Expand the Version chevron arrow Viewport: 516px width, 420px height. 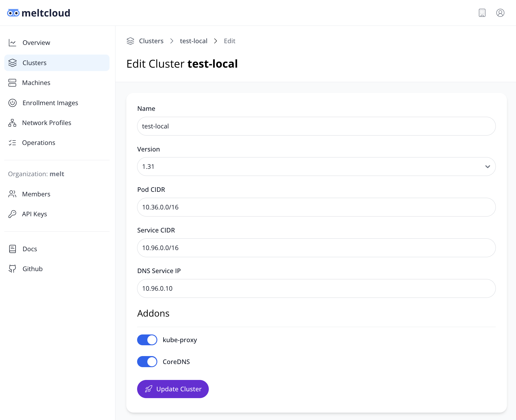pyautogui.click(x=487, y=167)
